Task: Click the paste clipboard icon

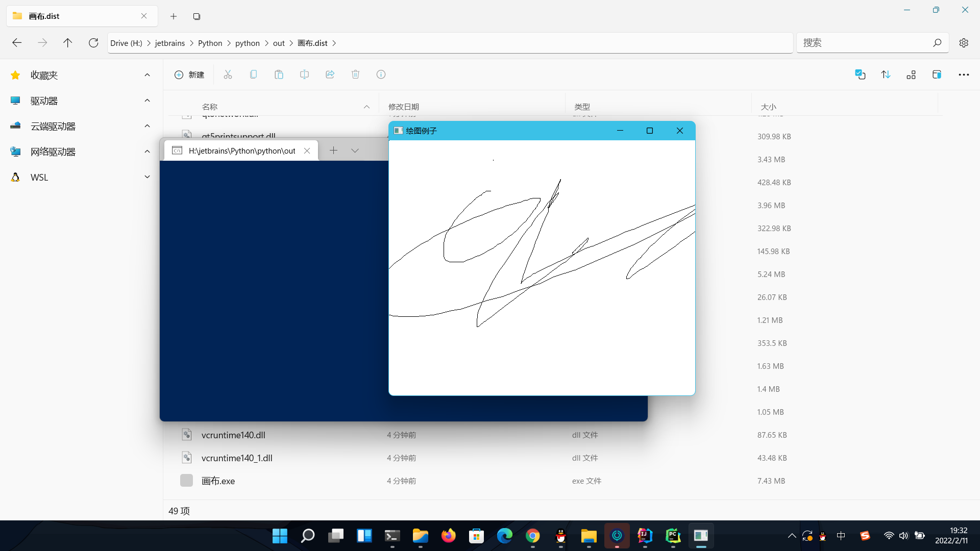Action: [279, 74]
